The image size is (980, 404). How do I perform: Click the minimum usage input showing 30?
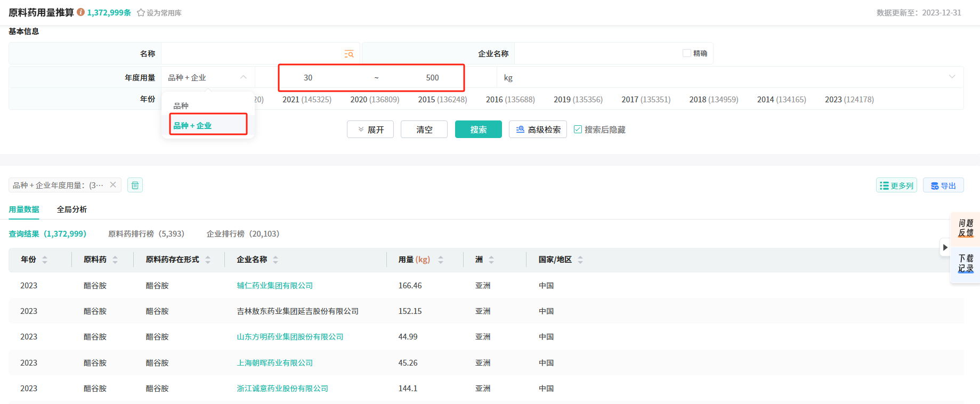pos(308,78)
